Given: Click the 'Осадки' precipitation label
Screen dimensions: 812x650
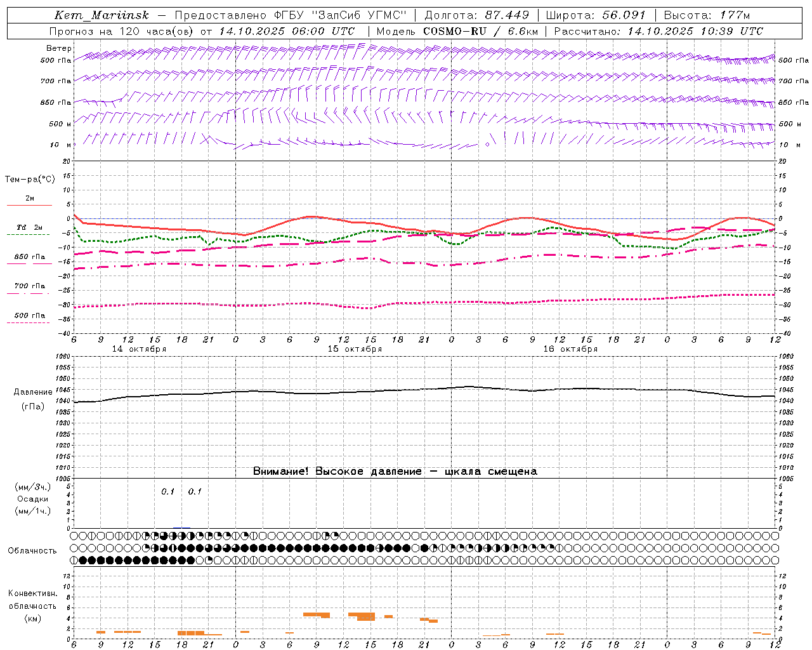Looking at the screenshot, I should coord(33,499).
